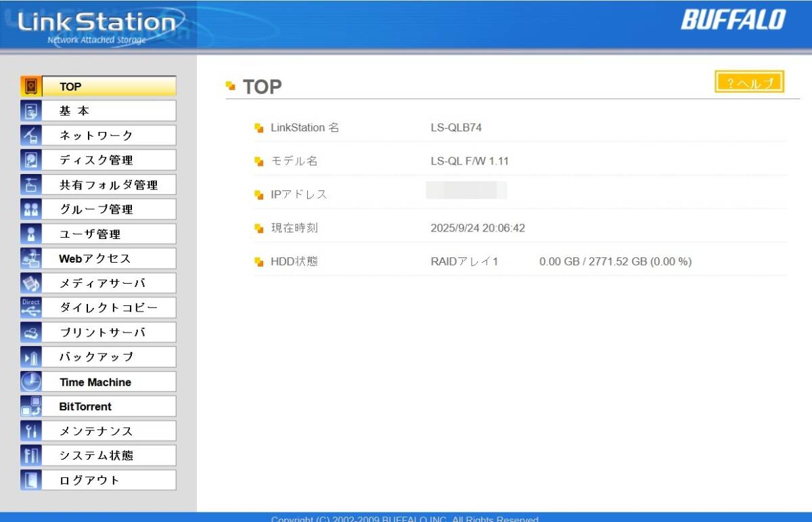
Task: Click the BUFFALO logo
Action: click(733, 20)
